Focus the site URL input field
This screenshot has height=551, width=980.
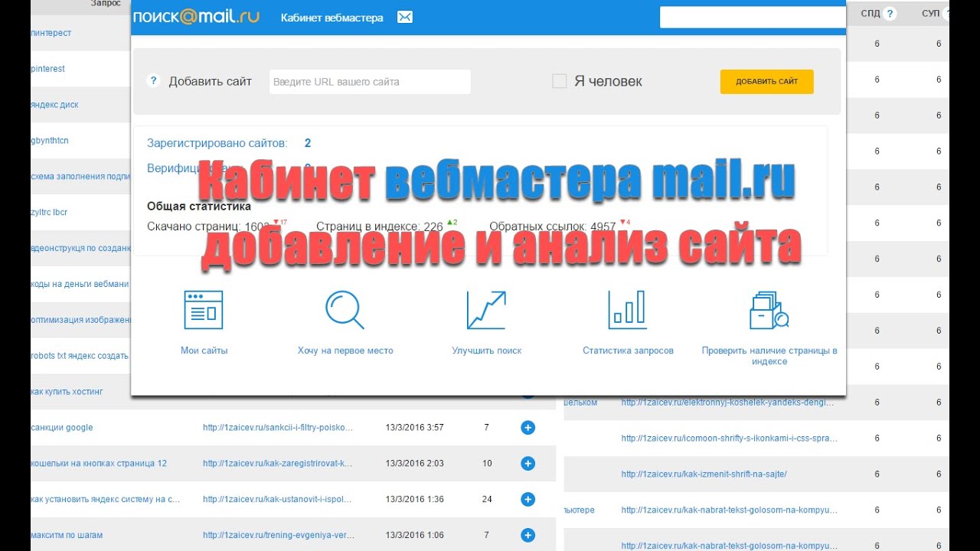point(370,82)
